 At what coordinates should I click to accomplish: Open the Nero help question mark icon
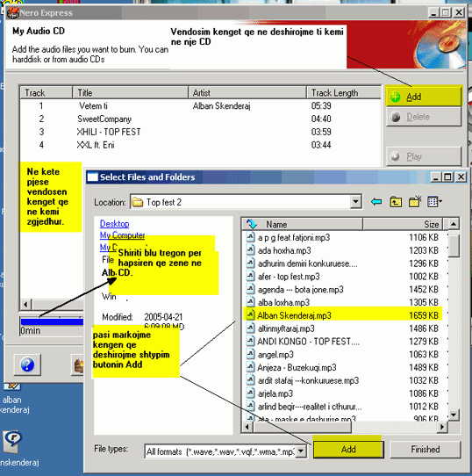27,364
